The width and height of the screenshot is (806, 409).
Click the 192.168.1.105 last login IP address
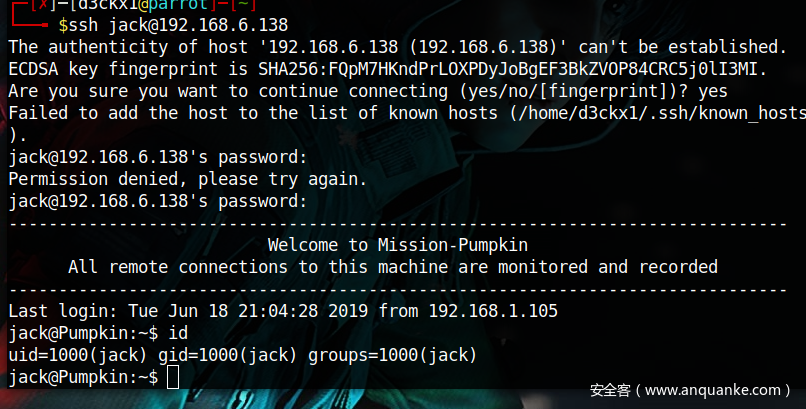[493, 311]
